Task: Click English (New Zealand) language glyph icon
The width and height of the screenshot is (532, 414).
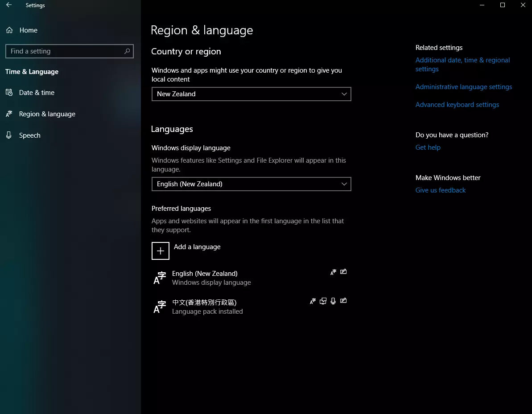Action: (x=160, y=278)
